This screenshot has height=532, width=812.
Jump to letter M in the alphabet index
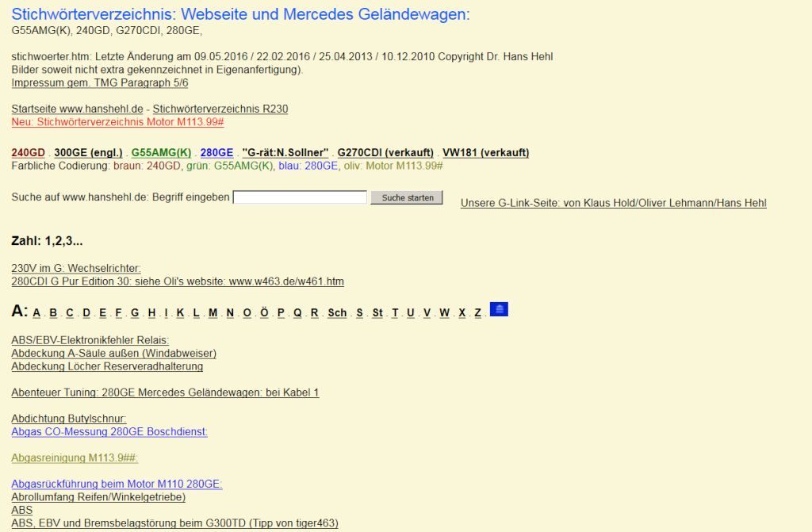coord(213,313)
